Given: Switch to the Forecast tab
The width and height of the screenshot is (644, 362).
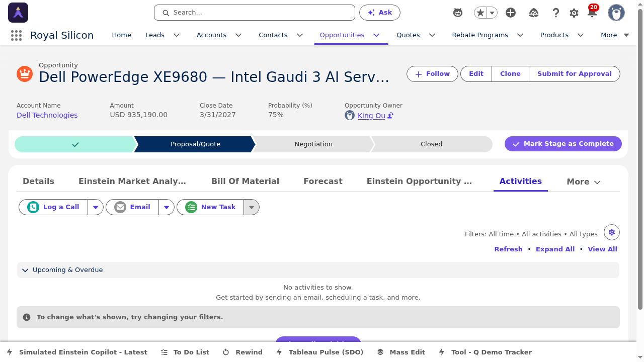Looking at the screenshot, I should [x=323, y=182].
